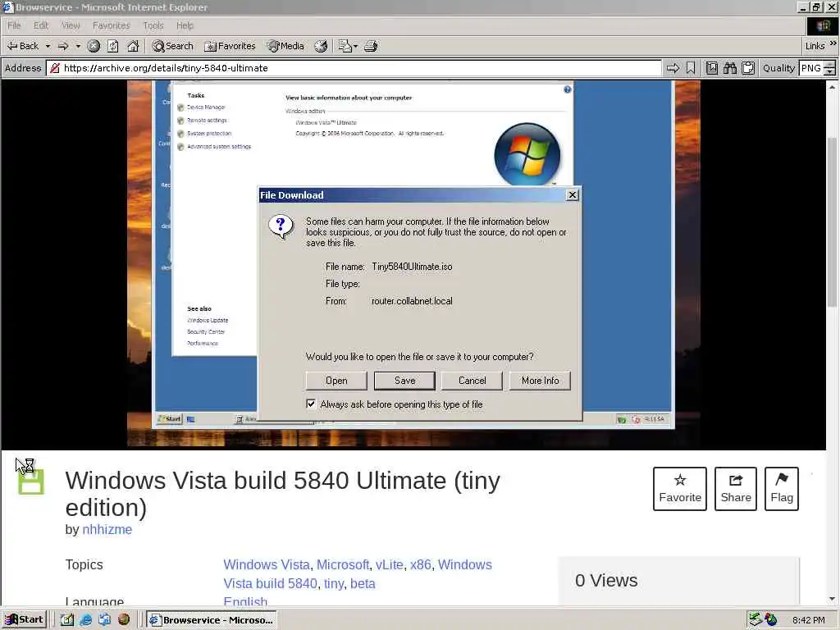This screenshot has height=630, width=840.
Task: Click the Browservice taskbar window button
Action: (212, 619)
